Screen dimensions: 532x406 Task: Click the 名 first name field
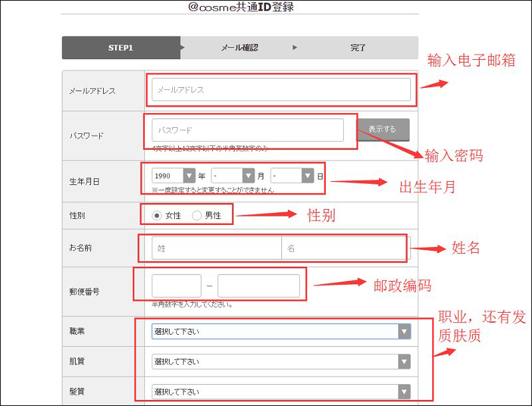point(344,248)
